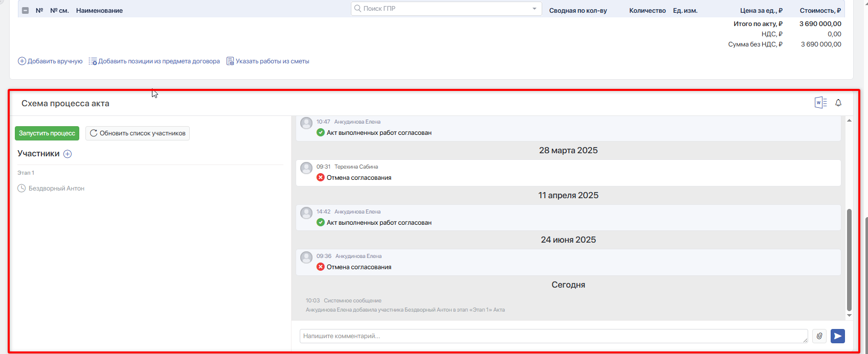Image resolution: width=868 pixels, height=354 pixels.
Task: Click Добавить позиции из предмета договора
Action: 154,61
